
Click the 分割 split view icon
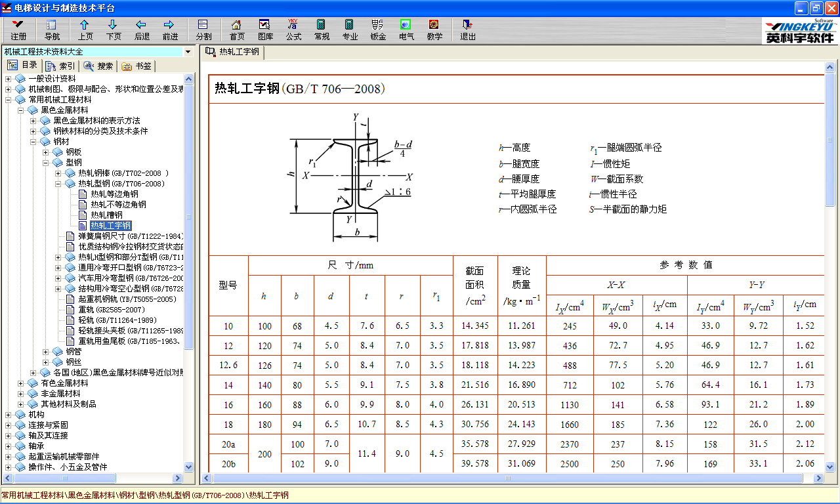pyautogui.click(x=203, y=30)
